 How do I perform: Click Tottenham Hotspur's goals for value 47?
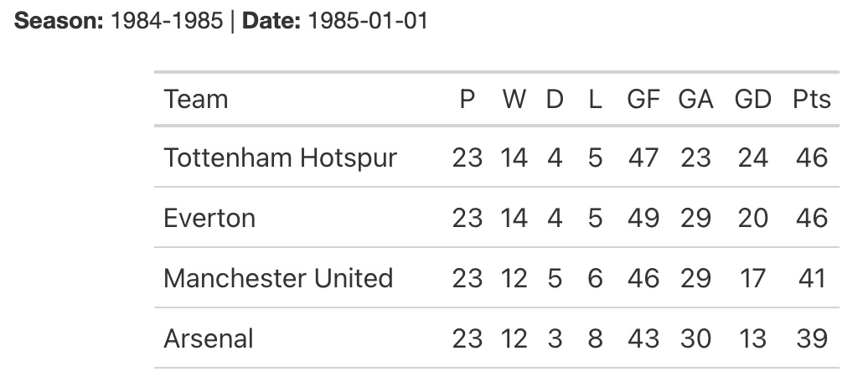pyautogui.click(x=643, y=157)
